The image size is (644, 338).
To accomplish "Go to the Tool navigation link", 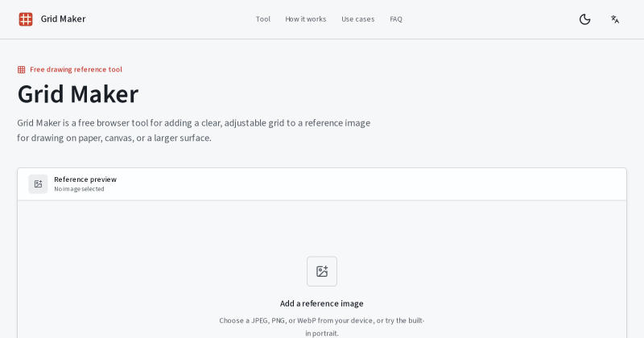I will coord(263,19).
